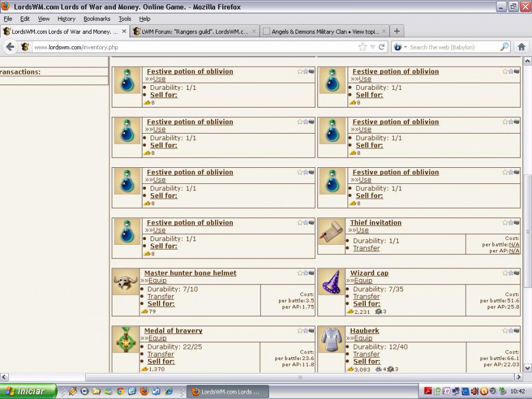Open the search engine selector dropdown

click(405, 47)
